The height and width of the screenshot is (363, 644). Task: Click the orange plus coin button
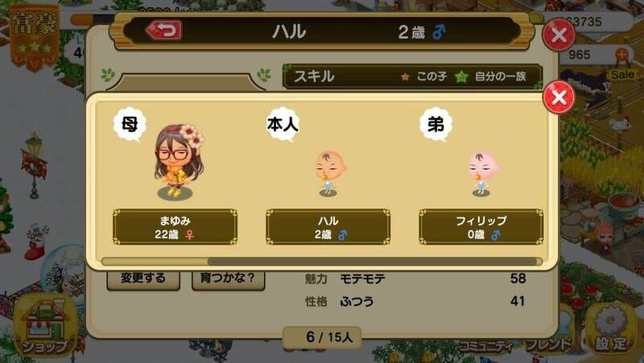tap(621, 54)
